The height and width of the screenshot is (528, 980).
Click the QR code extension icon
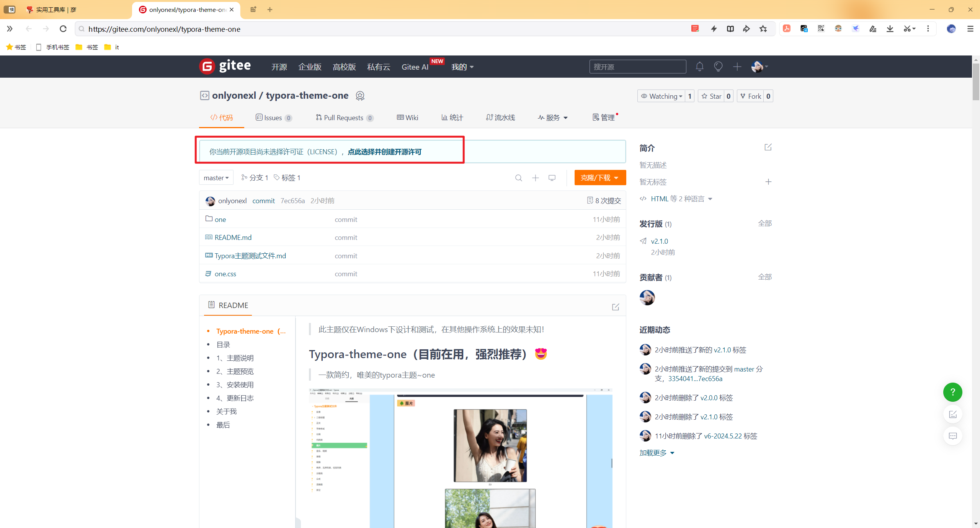point(821,29)
